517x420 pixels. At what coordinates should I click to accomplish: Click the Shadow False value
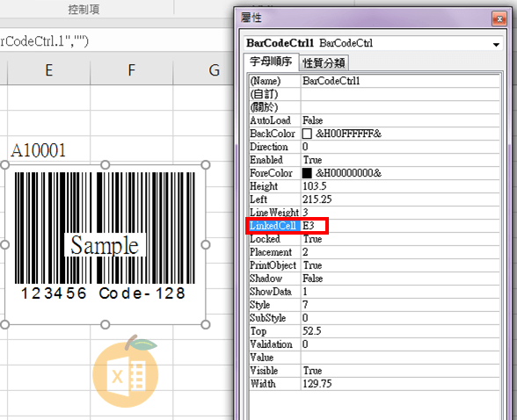400,279
